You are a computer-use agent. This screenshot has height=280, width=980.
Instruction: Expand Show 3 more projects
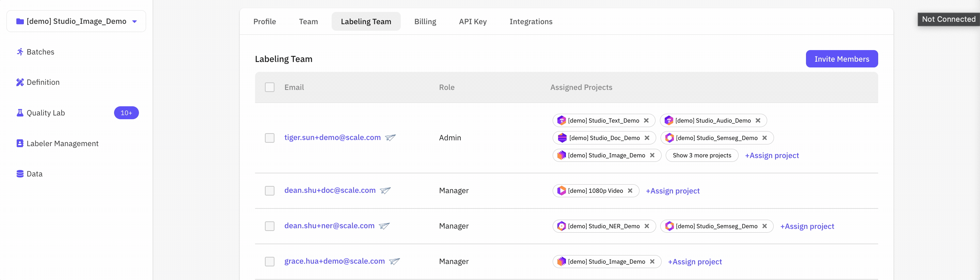point(701,155)
